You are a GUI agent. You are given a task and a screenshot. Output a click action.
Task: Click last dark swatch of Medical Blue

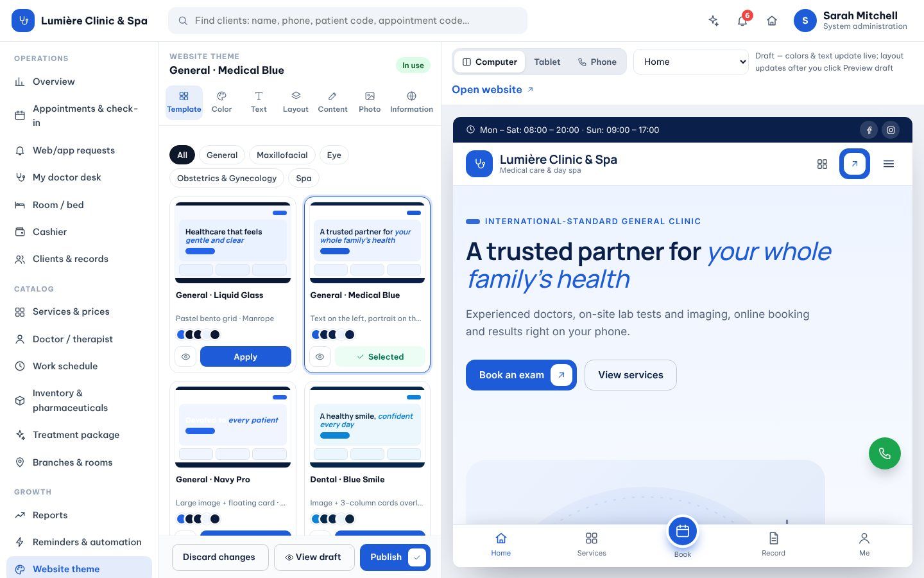pos(350,335)
